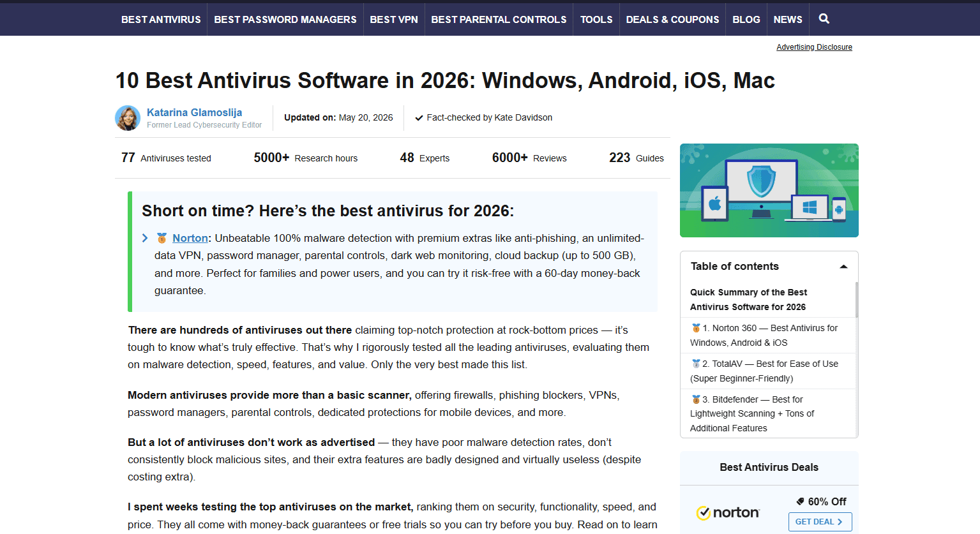This screenshot has width=980, height=534.
Task: Open the Advertising Disclosure link
Action: (x=814, y=47)
